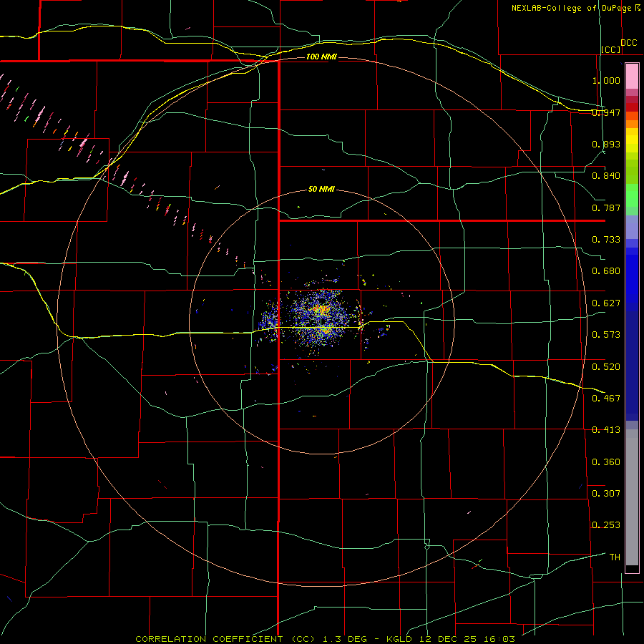Select the 0.627 scale value
The image size is (644, 644).
tap(606, 303)
